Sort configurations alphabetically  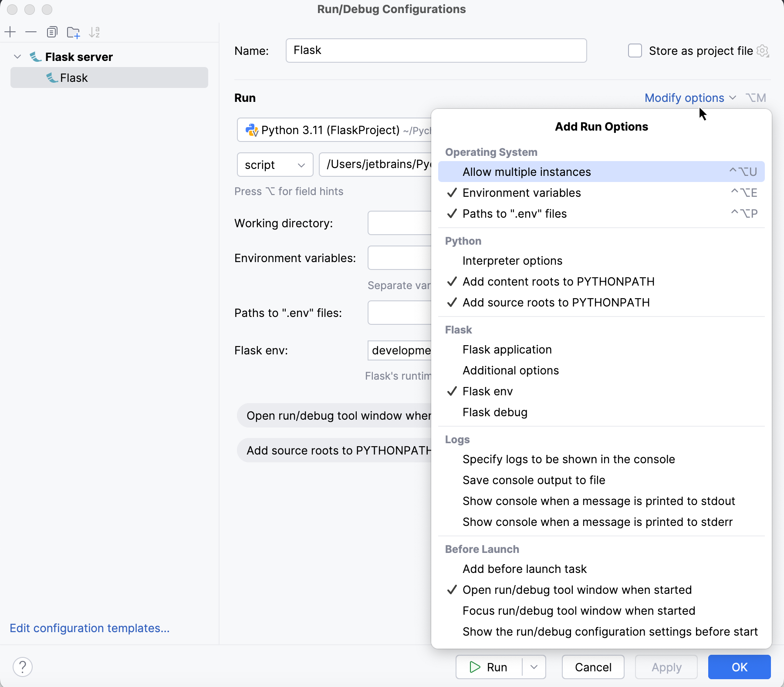(x=95, y=32)
